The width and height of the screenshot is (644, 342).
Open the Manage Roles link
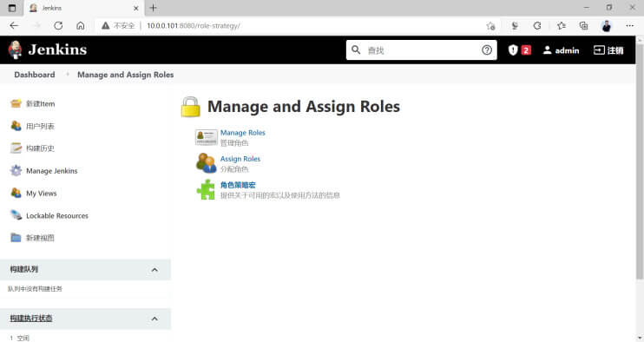243,133
